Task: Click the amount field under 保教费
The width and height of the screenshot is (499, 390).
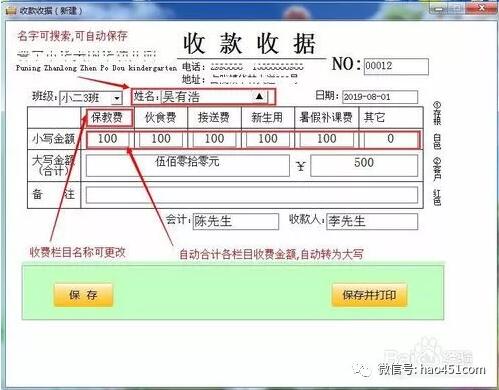Action: (x=108, y=139)
